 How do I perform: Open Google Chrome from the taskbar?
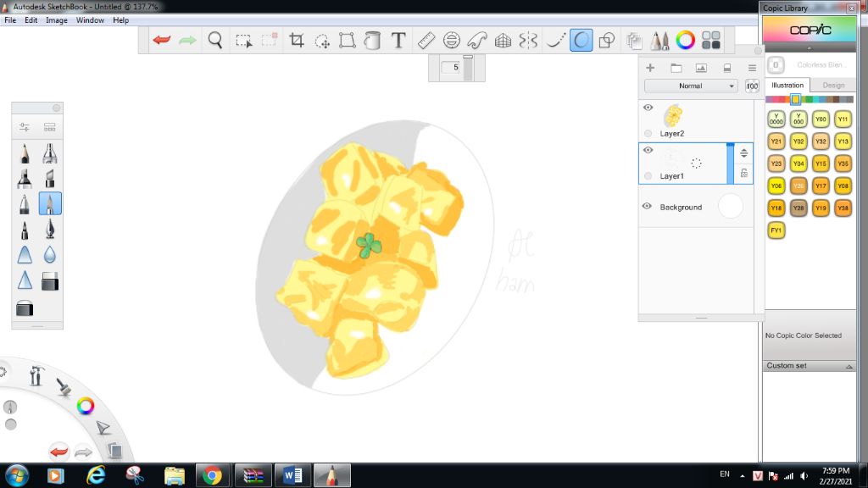212,476
